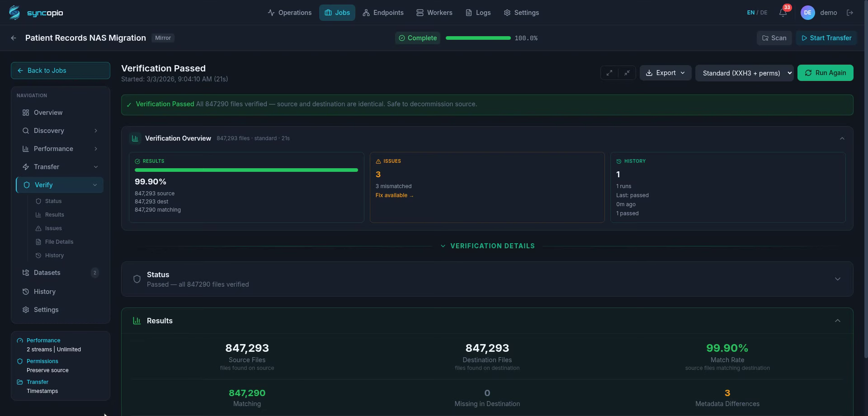Image resolution: width=868 pixels, height=416 pixels.
Task: Open Verify File Details sub-item
Action: tap(59, 242)
